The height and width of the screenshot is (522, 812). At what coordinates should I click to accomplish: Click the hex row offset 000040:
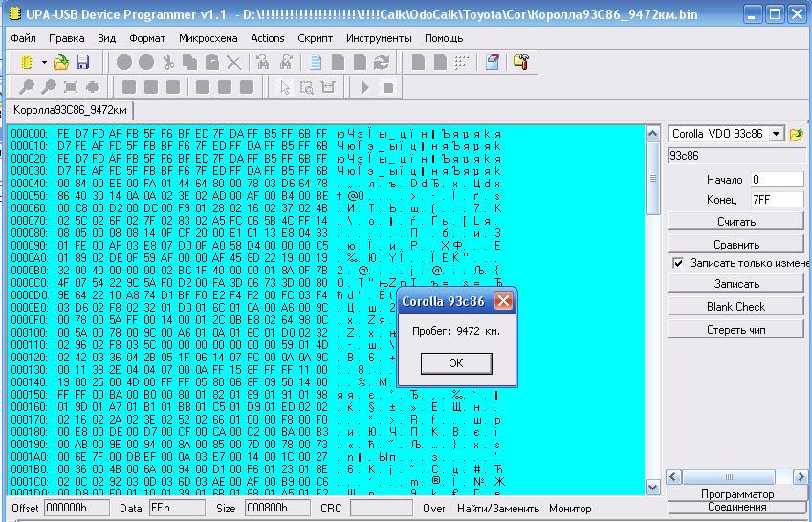[x=29, y=184]
